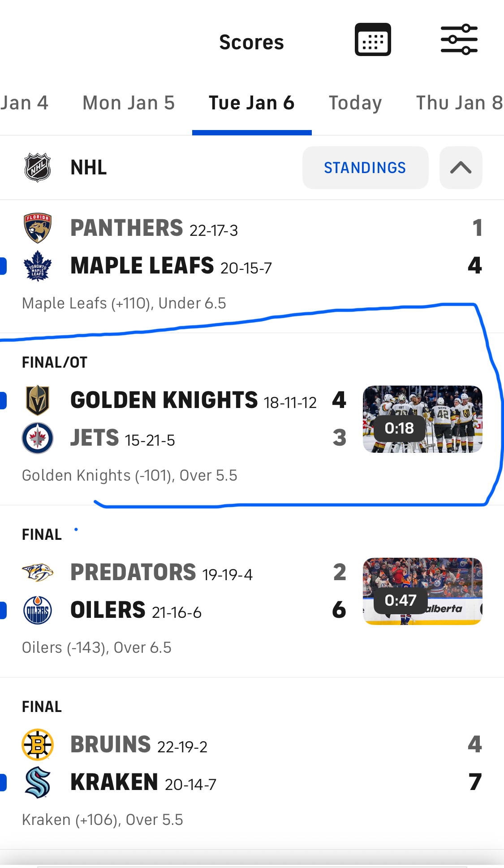
Task: Tap the Toronto Maple Leafs logo
Action: click(38, 266)
